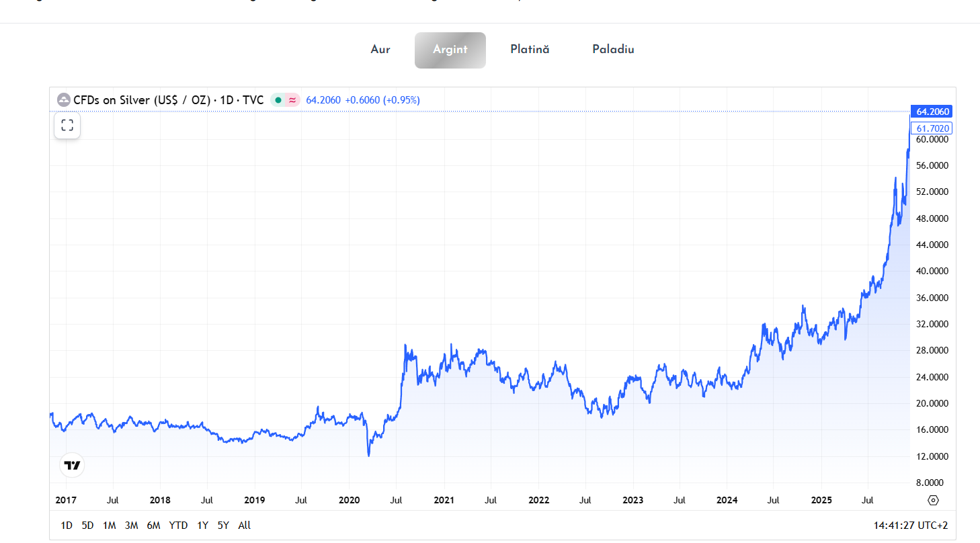Open the Platină tab
The width and height of the screenshot is (980, 543).
(530, 50)
